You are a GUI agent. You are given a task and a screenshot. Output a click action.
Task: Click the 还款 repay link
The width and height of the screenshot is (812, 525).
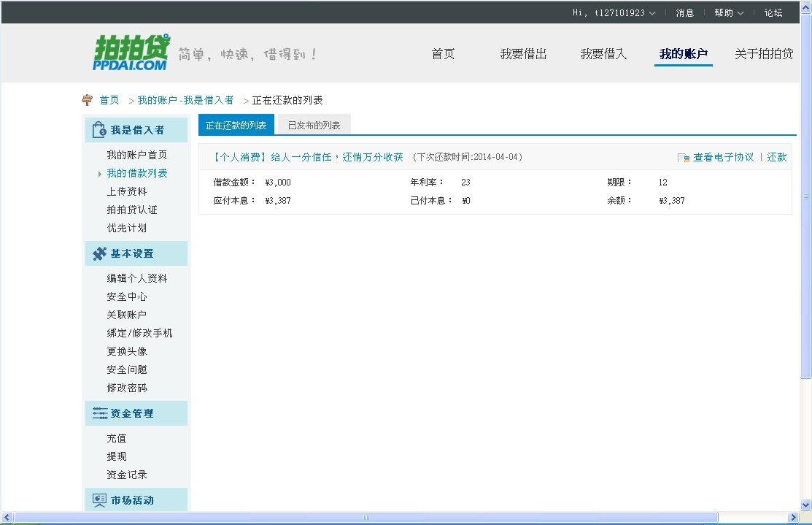click(776, 157)
